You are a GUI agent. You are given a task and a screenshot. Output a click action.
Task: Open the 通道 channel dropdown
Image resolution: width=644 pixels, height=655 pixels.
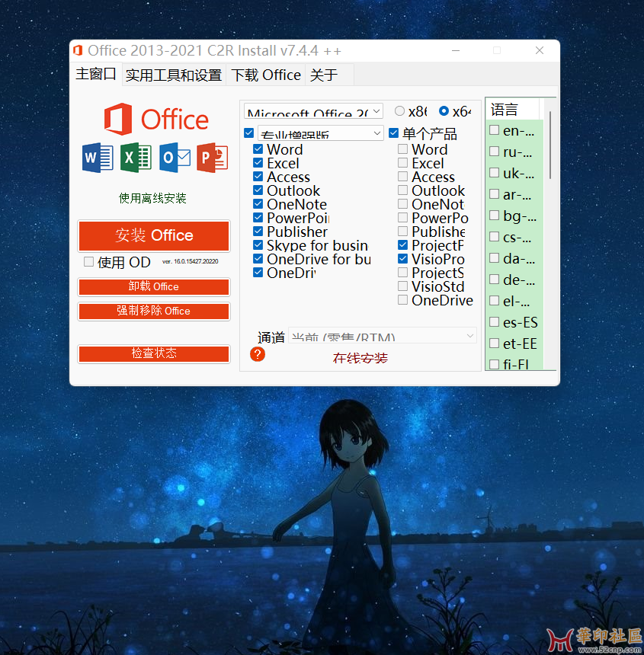[x=383, y=335]
